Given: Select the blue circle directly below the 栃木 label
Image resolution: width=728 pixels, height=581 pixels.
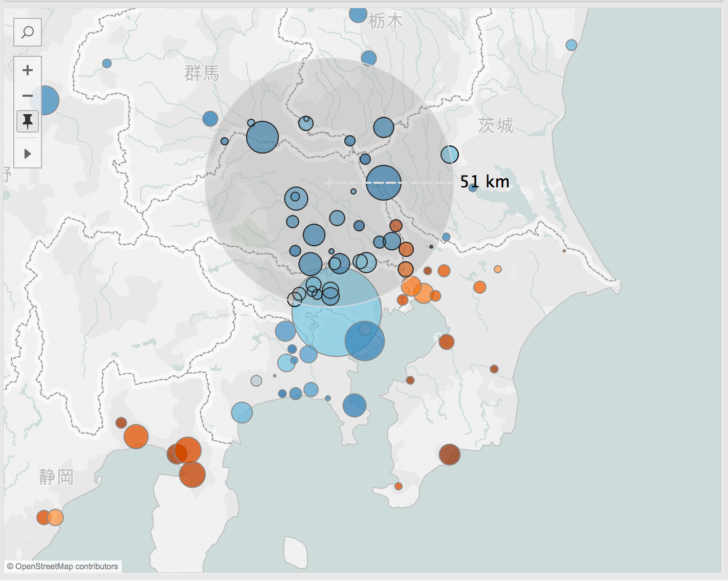Looking at the screenshot, I should click(x=369, y=58).
